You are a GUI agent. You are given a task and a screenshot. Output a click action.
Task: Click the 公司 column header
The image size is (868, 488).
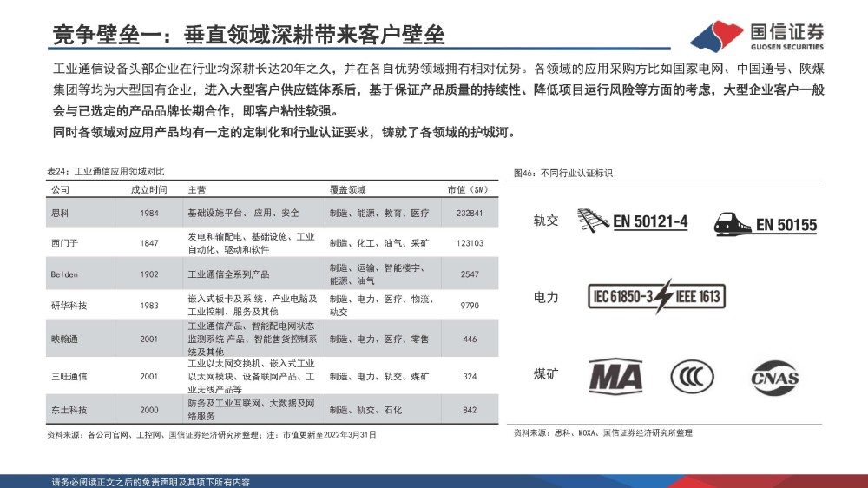point(61,189)
